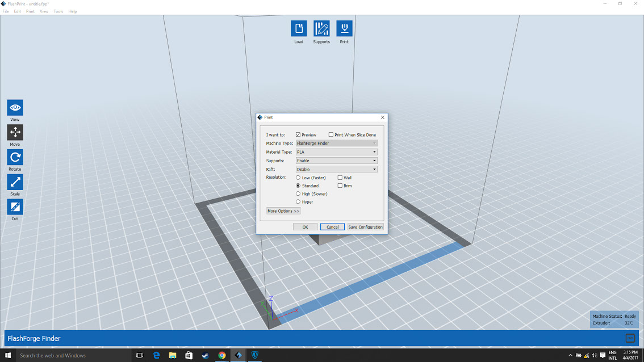The height and width of the screenshot is (362, 644).
Task: Select Hyper resolution
Action: pyautogui.click(x=298, y=201)
